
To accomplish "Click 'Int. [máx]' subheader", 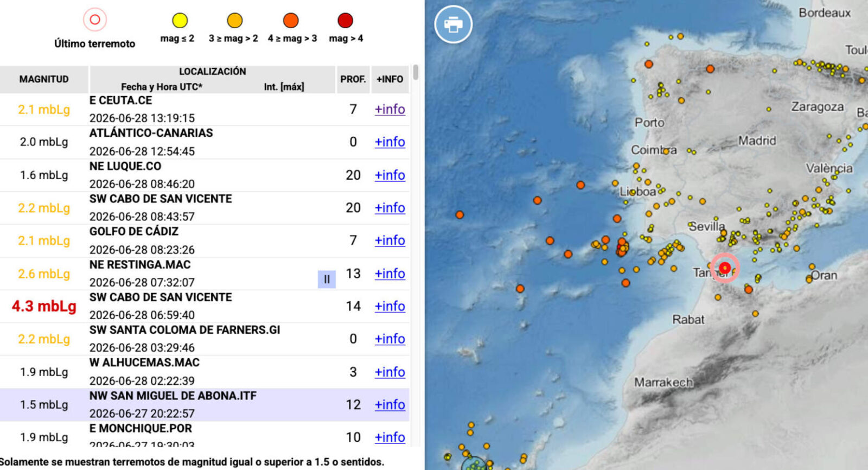I will tap(284, 87).
